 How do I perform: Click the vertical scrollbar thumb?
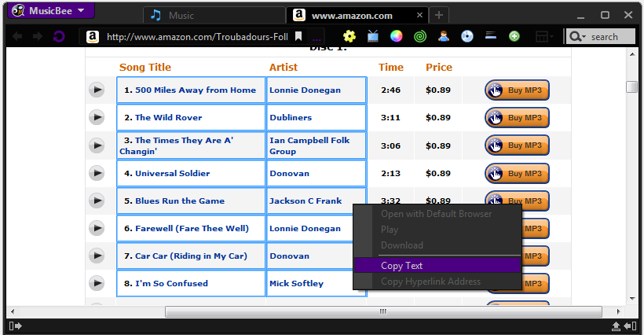(631, 87)
